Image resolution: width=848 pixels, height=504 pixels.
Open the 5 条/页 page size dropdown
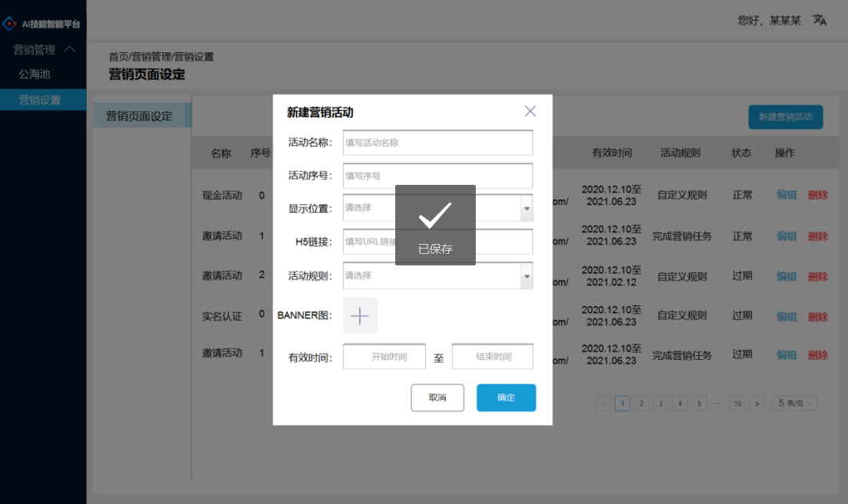[794, 403]
